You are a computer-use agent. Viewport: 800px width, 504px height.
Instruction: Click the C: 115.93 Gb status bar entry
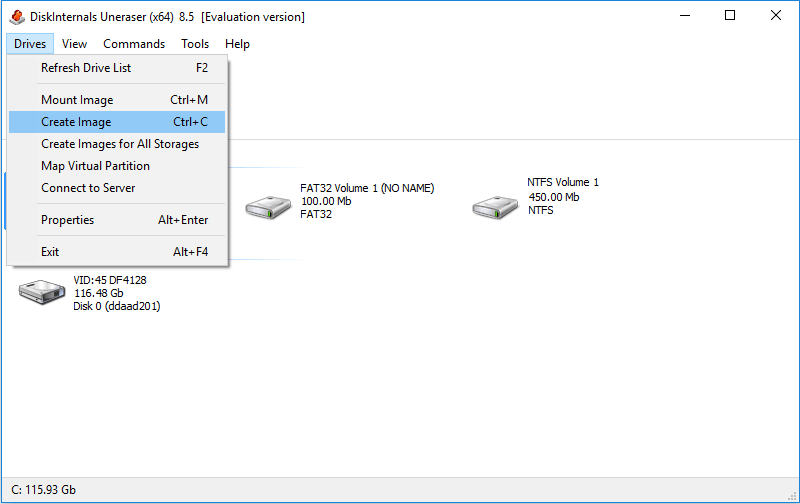point(43,490)
